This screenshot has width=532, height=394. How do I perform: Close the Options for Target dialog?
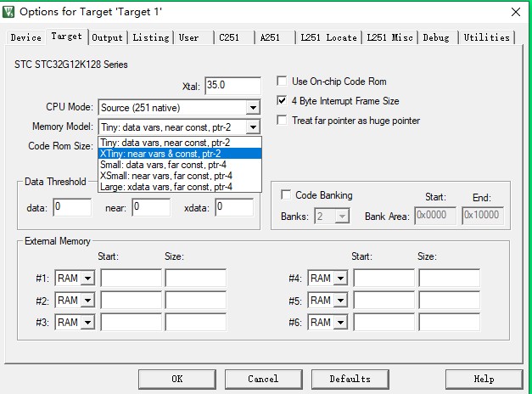(515, 12)
